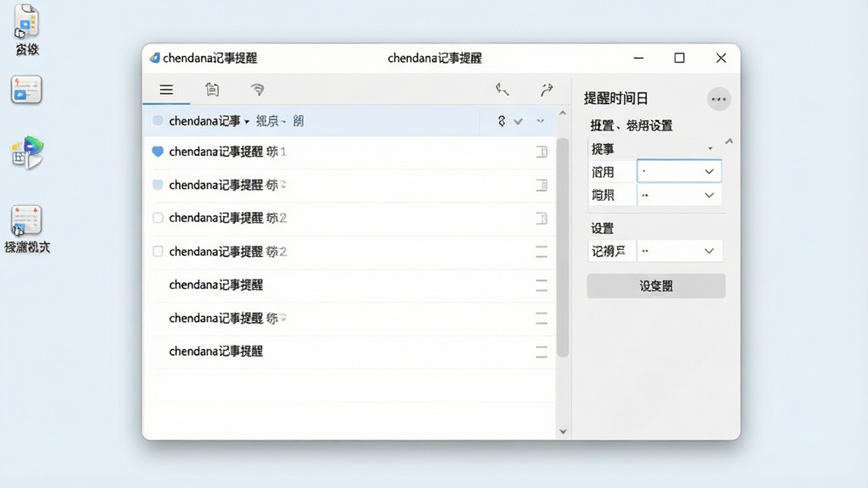Toggle the checkbox in the highlighted header row
The image size is (868, 488).
point(158,120)
